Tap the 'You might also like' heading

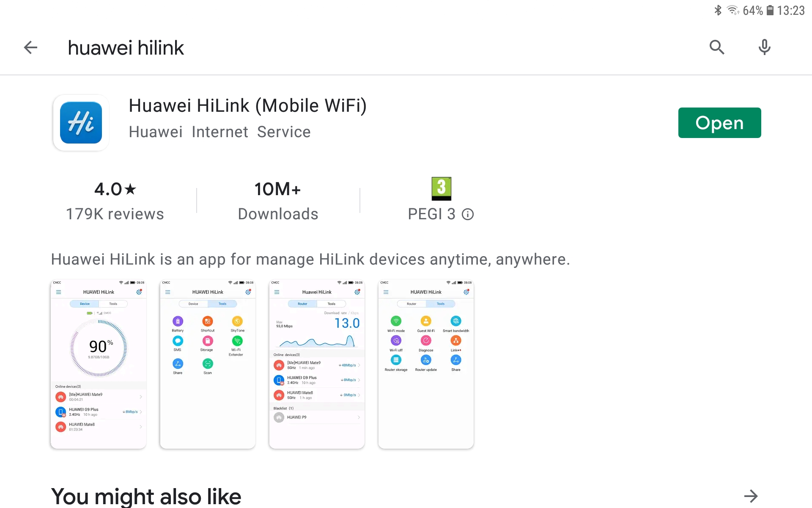click(146, 496)
